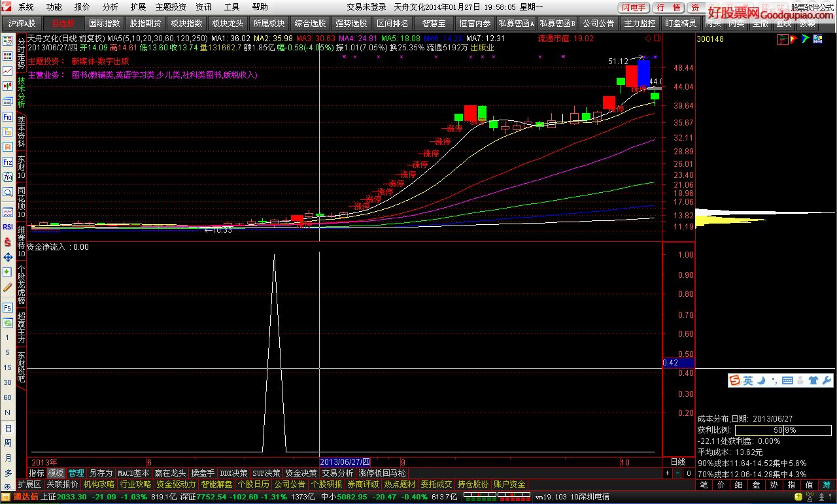
Task: Click the 闪电手 button
Action: pyautogui.click(x=634, y=7)
